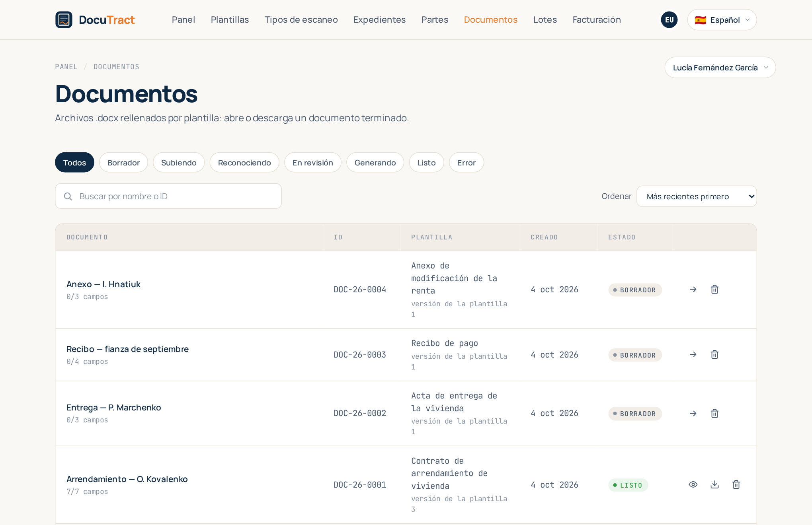
Task: Select the Todos filter chip
Action: point(74,163)
